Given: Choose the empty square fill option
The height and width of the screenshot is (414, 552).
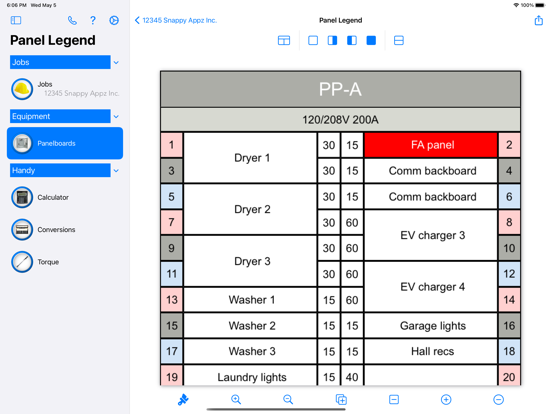Looking at the screenshot, I should [313, 40].
